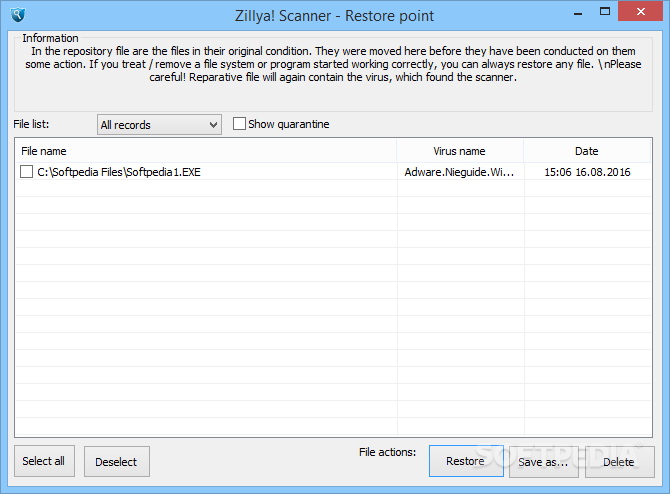Tick the checkbox for Softpedia1.EXE
The width and height of the screenshot is (670, 494).
[26, 172]
